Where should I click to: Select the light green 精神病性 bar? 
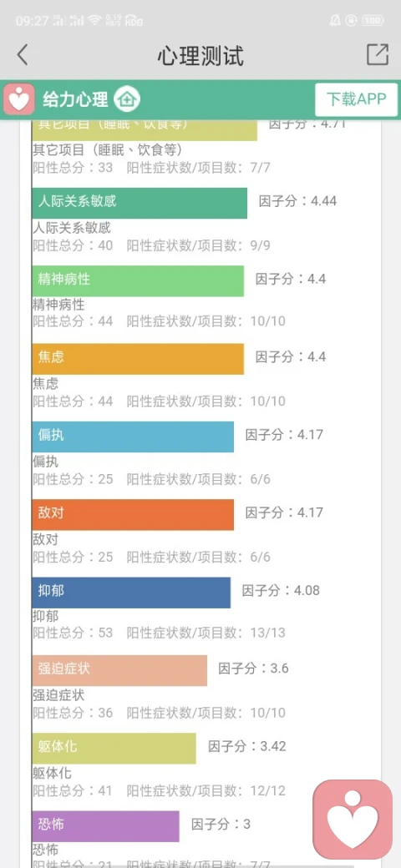pyautogui.click(x=138, y=281)
